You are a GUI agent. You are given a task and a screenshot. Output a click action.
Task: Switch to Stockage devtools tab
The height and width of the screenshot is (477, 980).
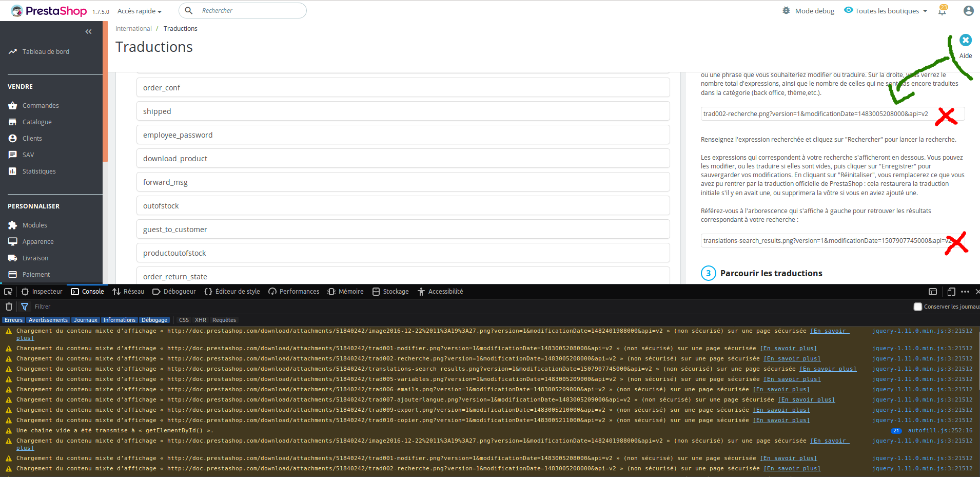(391, 292)
